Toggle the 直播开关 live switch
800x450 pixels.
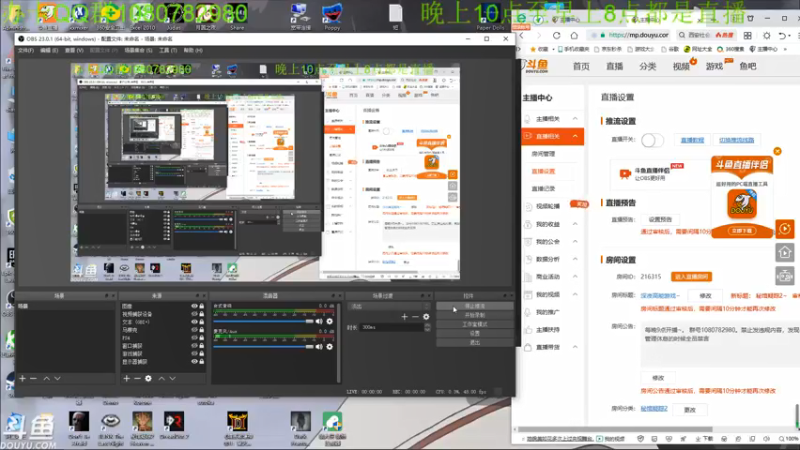point(652,140)
